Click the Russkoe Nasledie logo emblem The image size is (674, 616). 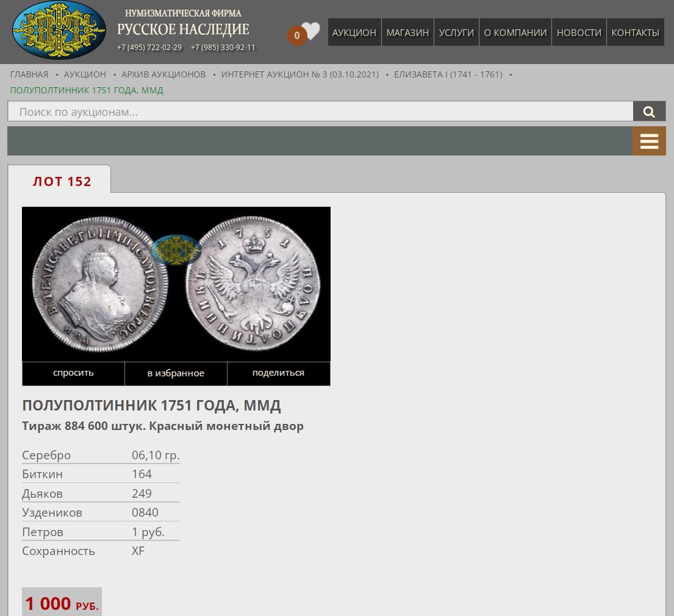coord(59,30)
